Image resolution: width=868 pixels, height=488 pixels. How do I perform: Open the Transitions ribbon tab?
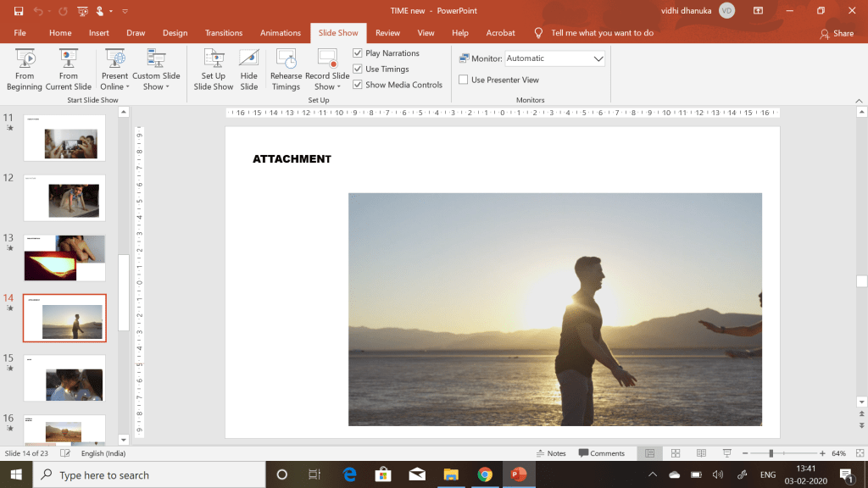coord(224,33)
